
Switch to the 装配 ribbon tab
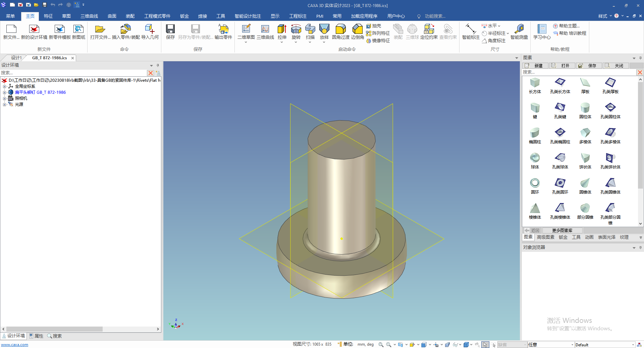click(x=130, y=16)
